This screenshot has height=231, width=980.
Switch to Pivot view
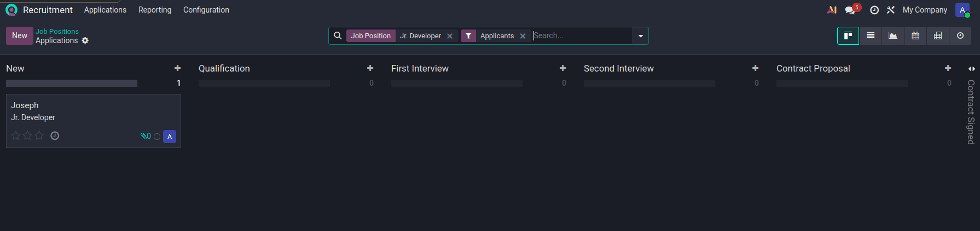point(938,35)
